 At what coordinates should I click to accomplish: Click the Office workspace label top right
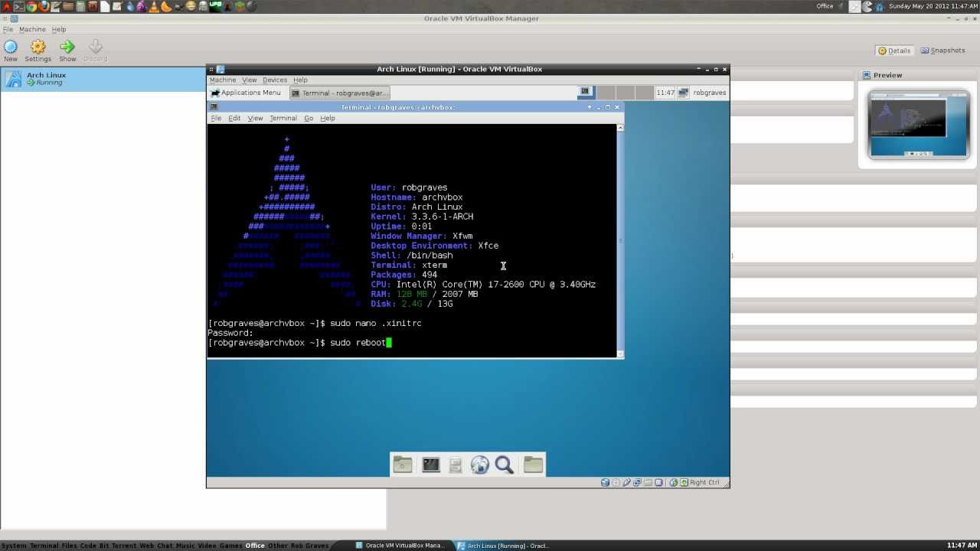pyautogui.click(x=825, y=6)
